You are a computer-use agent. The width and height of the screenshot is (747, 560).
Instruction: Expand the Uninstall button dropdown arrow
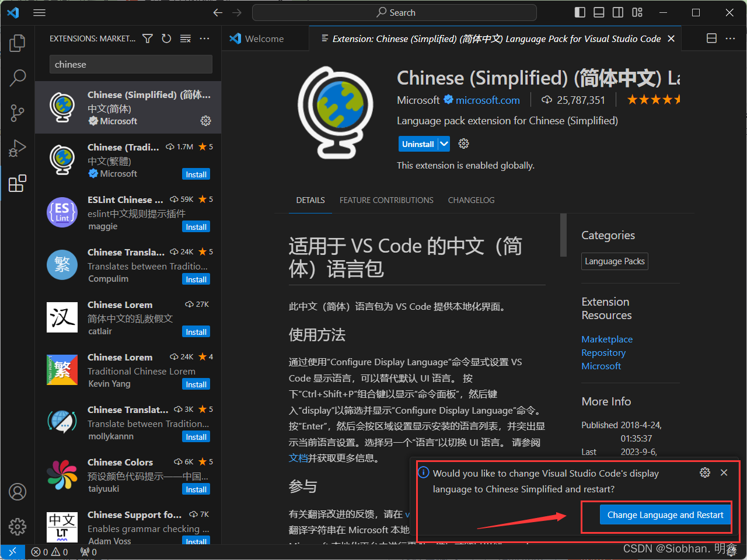click(444, 143)
